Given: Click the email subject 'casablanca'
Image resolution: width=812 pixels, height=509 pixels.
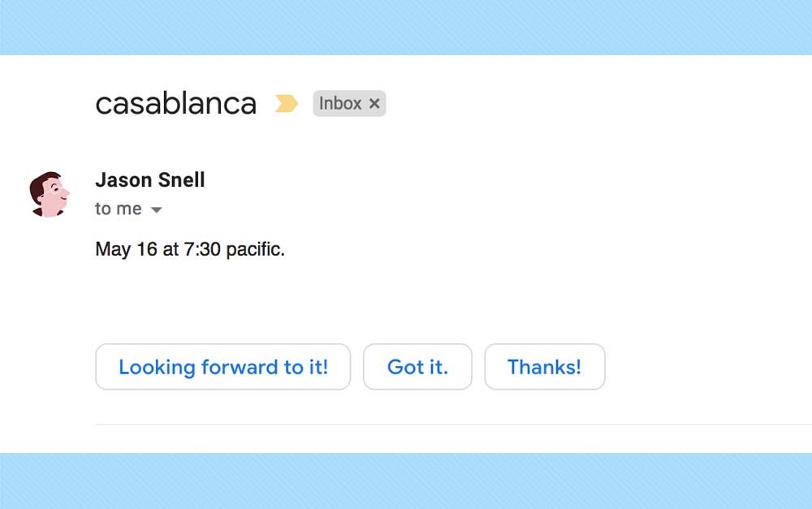Looking at the screenshot, I should point(175,103).
